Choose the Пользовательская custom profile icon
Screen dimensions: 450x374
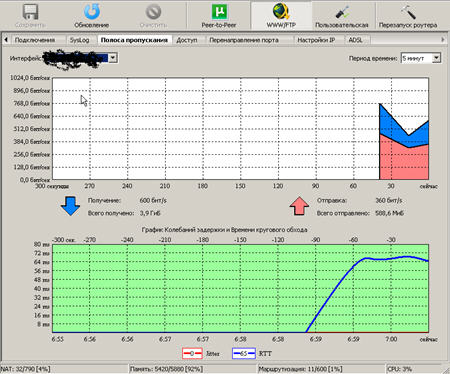[342, 13]
